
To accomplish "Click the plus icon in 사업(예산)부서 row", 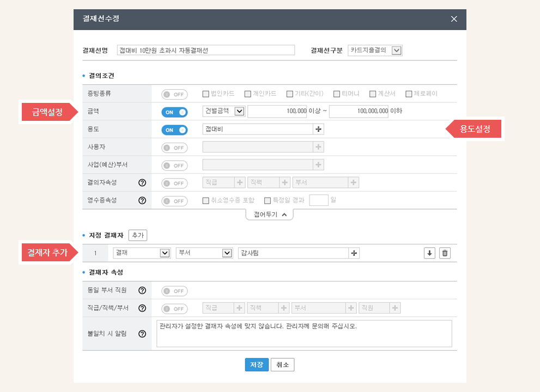I will click(319, 165).
